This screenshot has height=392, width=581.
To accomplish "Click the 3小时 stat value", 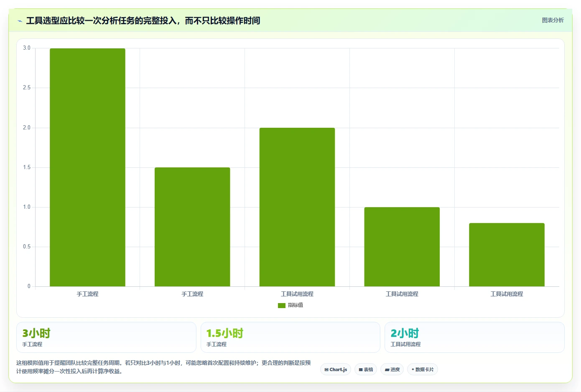I will coord(36,333).
